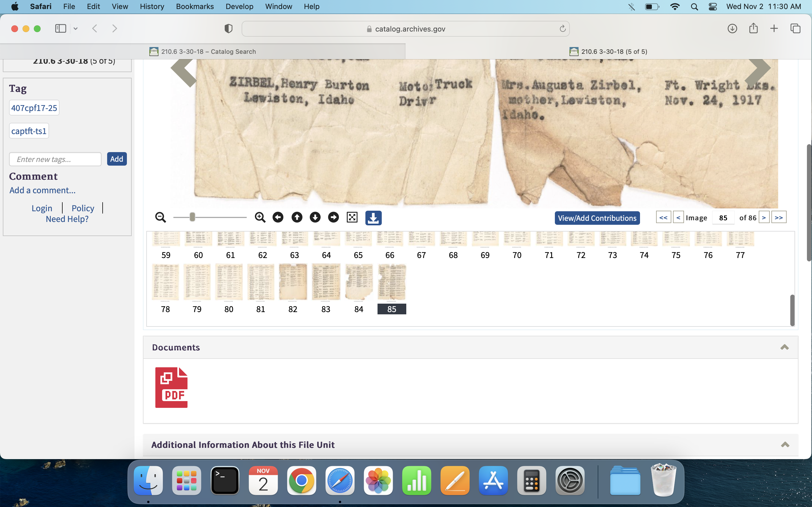
Task: Toggle fullscreen image viewer icon
Action: (352, 217)
